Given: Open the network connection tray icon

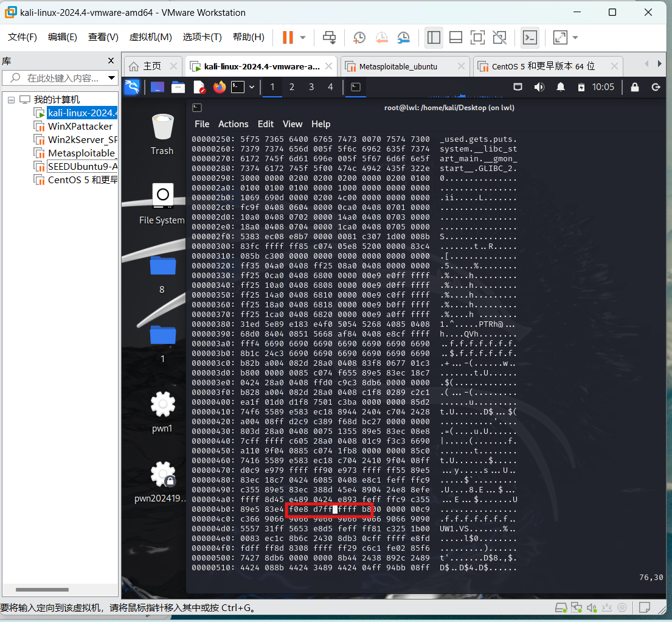Looking at the screenshot, I should 518,87.
